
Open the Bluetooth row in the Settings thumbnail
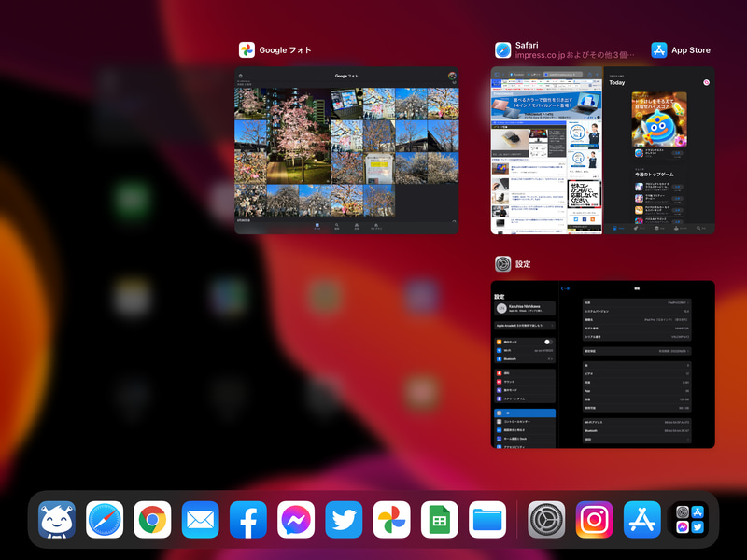point(523,359)
